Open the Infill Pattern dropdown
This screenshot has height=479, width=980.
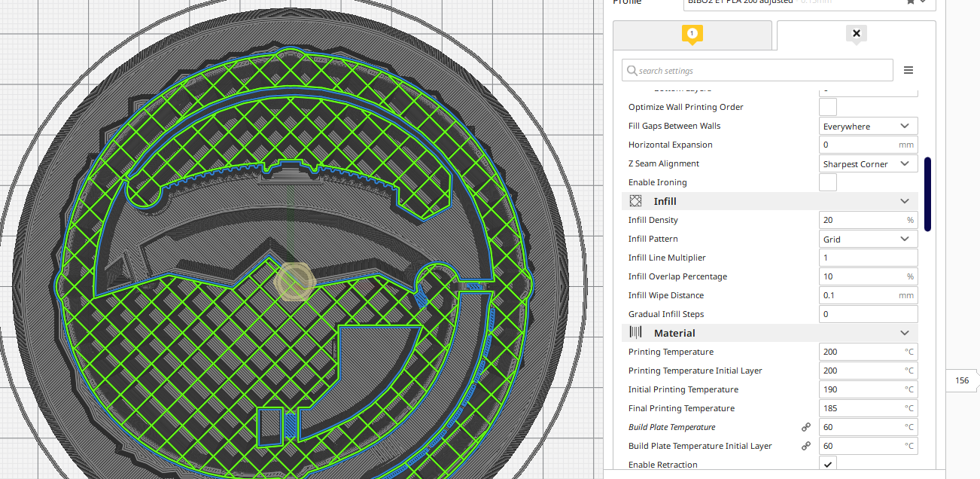pos(869,239)
